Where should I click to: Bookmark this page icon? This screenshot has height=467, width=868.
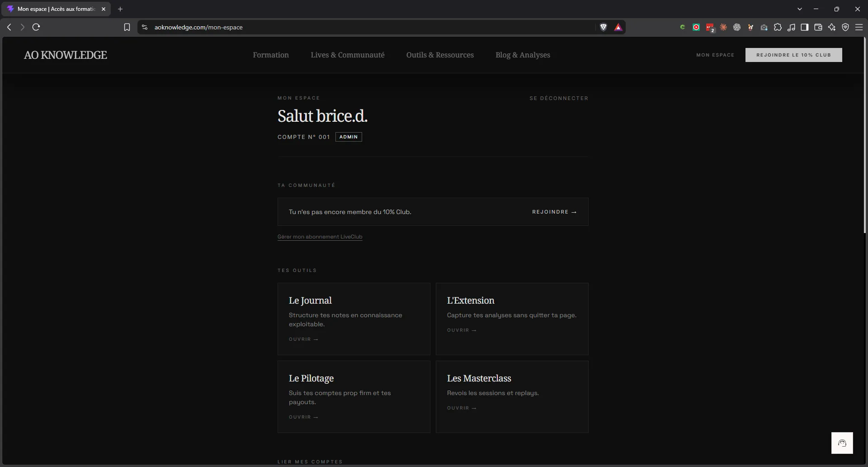click(127, 27)
